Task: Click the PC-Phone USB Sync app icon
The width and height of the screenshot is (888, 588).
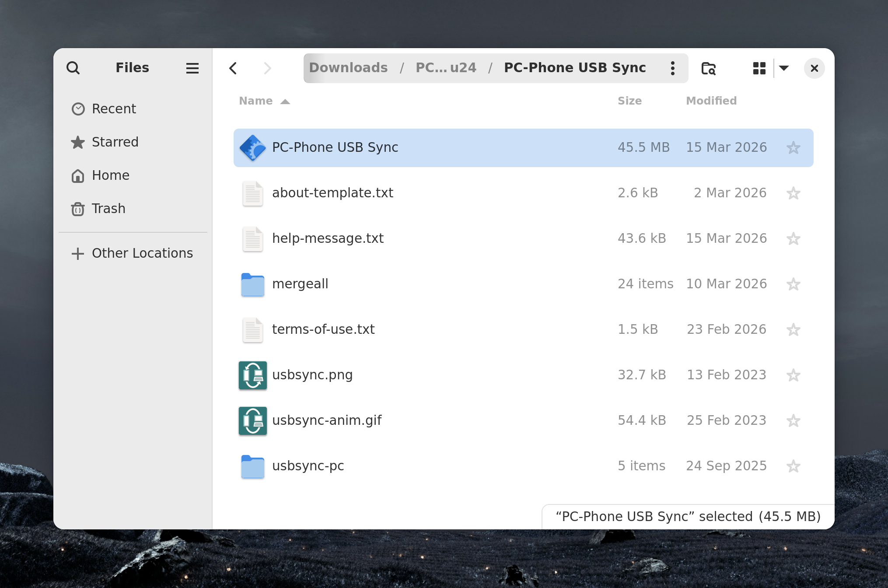Action: 253,148
